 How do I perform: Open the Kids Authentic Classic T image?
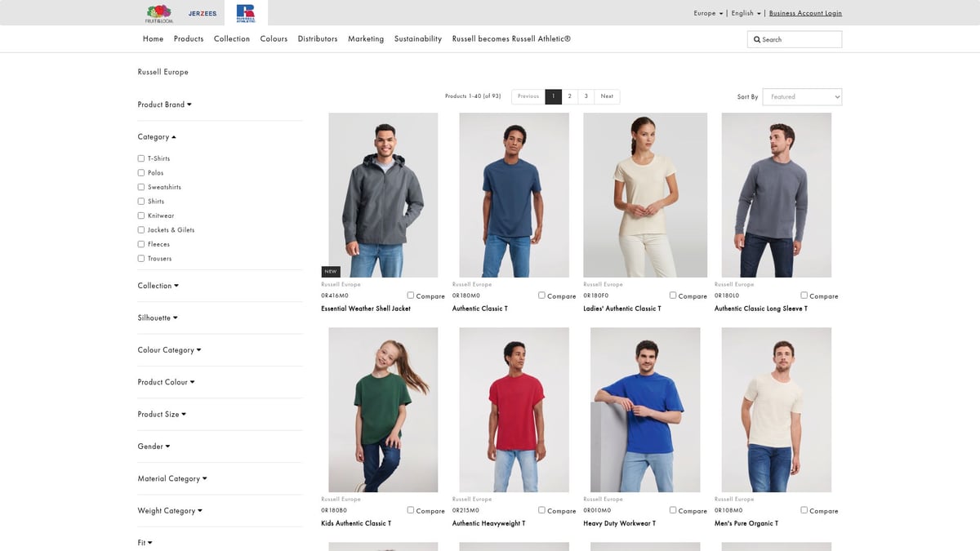383,410
